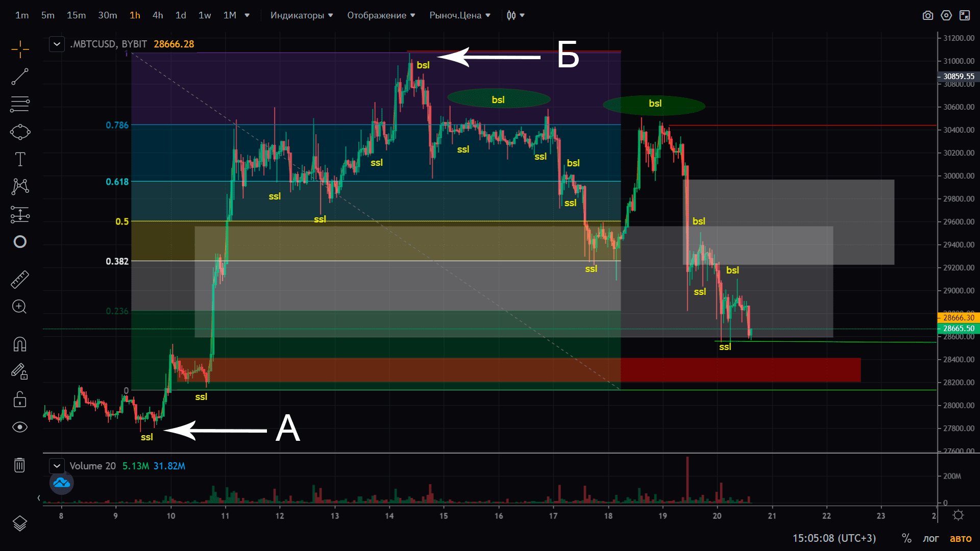Open the Fibonacci lines tool group

tap(20, 104)
